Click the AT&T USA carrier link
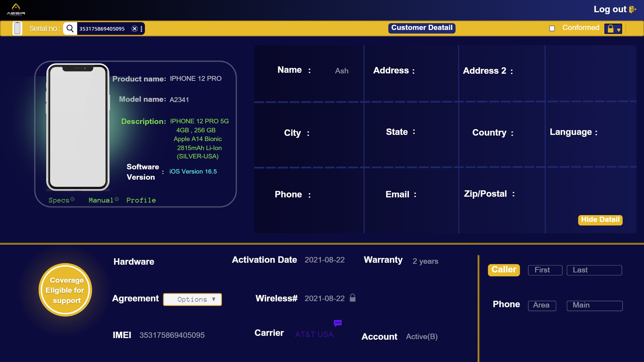This screenshot has width=644, height=362. [314, 334]
